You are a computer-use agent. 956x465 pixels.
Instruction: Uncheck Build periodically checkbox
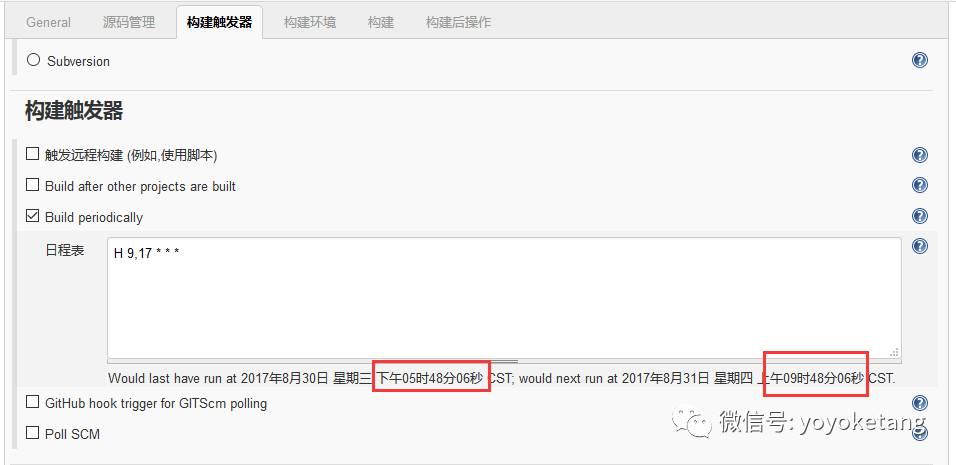point(32,216)
